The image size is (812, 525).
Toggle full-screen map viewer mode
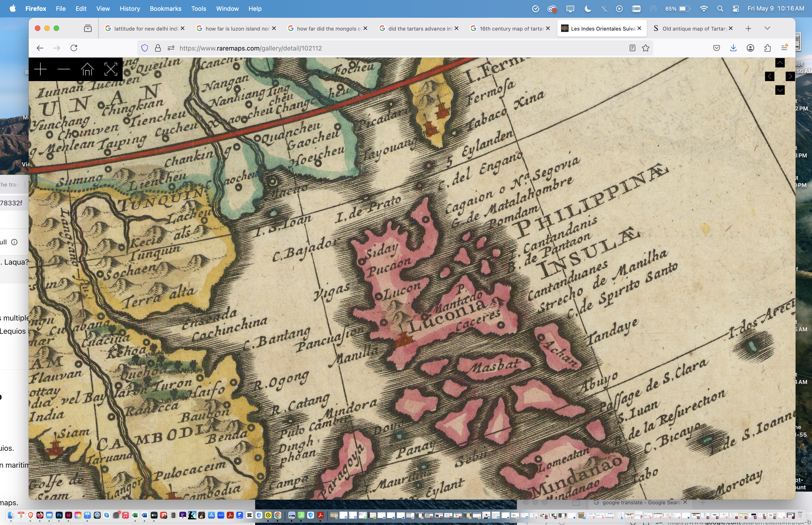(111, 70)
